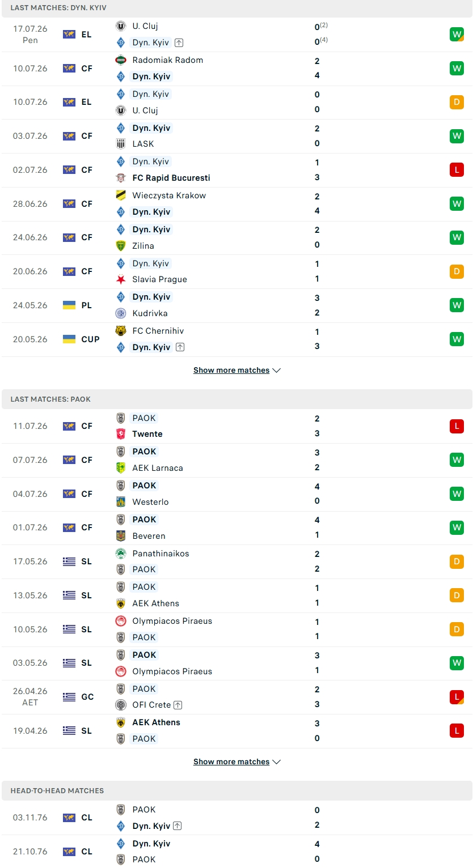Open the W result badge for LASK match
The image size is (473, 868).
457,136
